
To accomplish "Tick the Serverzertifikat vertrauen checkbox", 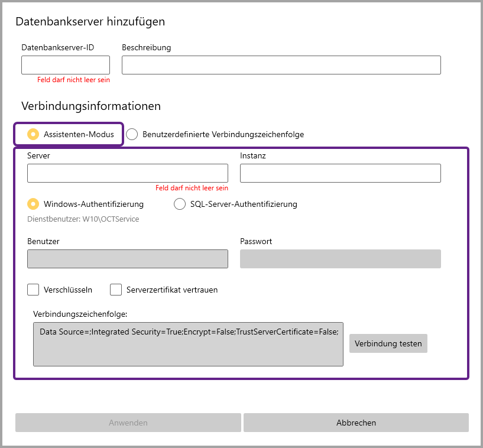I will [116, 290].
